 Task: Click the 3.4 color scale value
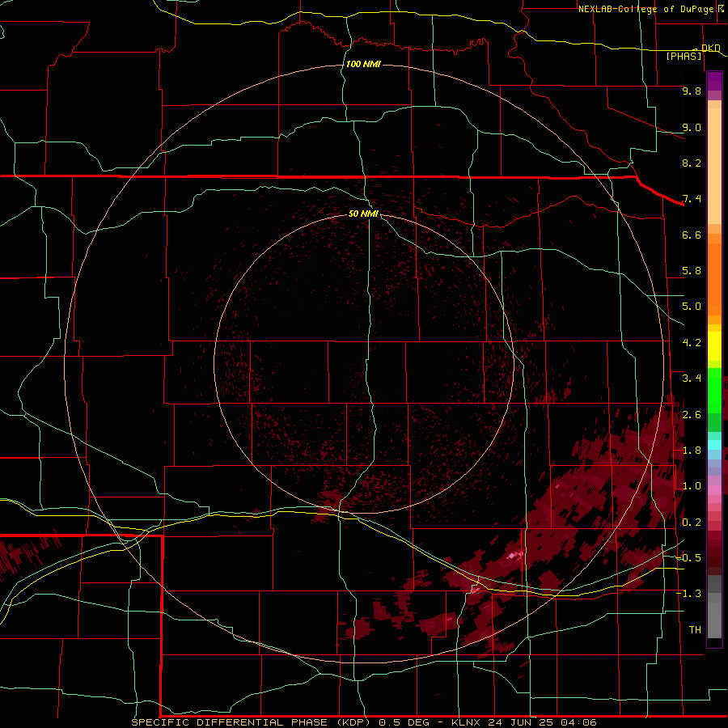692,379
